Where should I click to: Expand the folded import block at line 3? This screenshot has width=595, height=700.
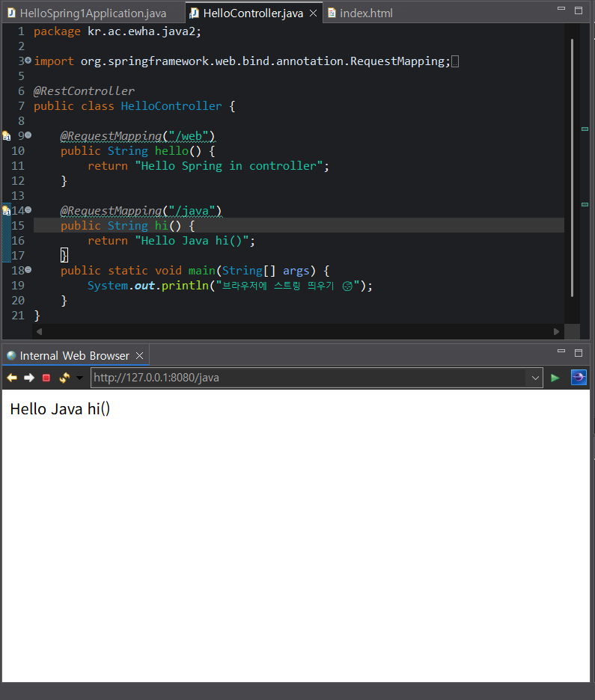pyautogui.click(x=28, y=60)
